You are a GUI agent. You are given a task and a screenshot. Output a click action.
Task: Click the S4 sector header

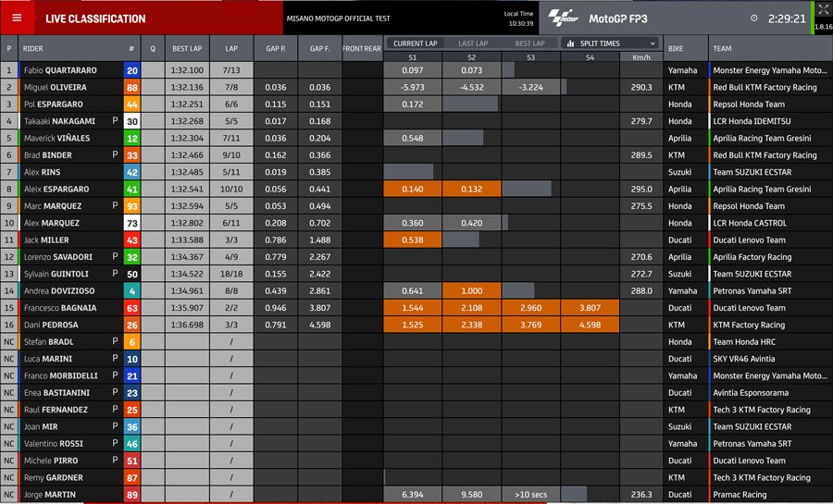point(590,57)
